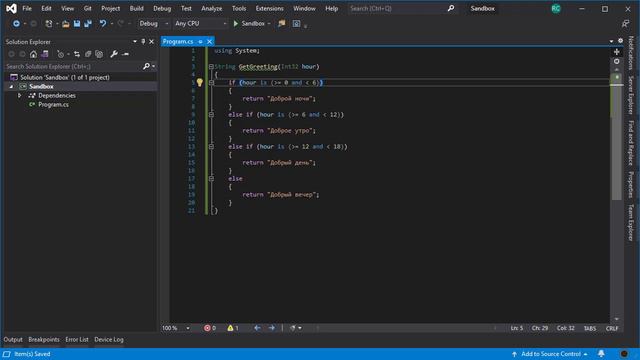Open the Output panel tab
The height and width of the screenshot is (360, 640).
pos(13,339)
